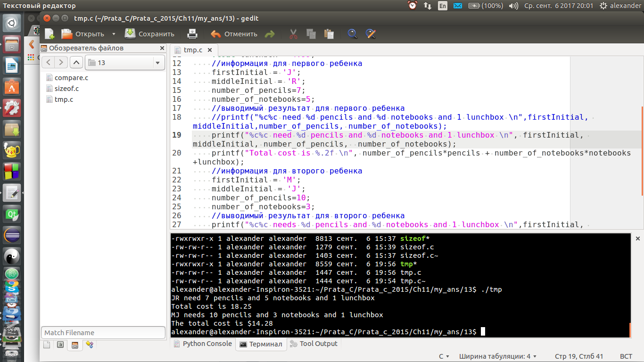Click terminal output line 'Total cost is 18.25'
The width and height of the screenshot is (644, 362).
(x=211, y=306)
